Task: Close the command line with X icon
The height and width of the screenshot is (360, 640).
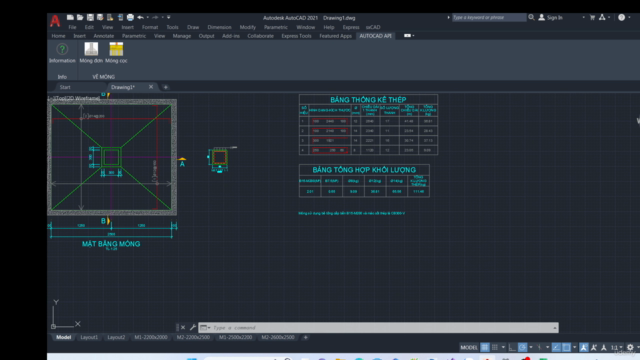Action: click(x=183, y=328)
